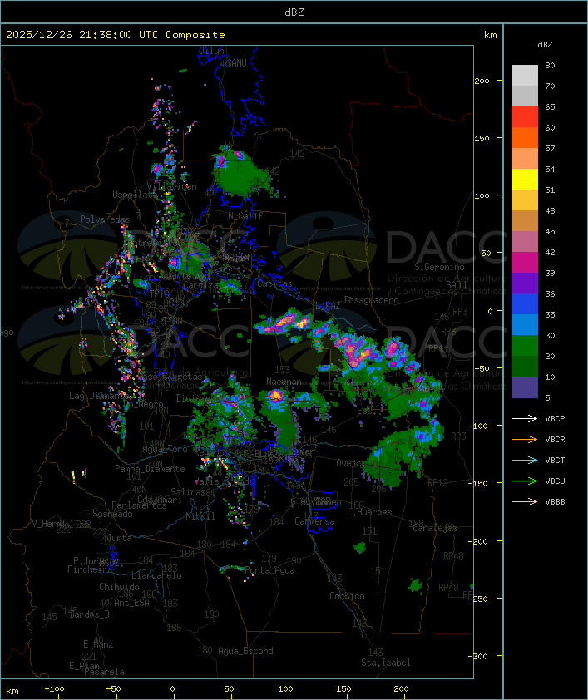Image resolution: width=588 pixels, height=700 pixels.
Task: Click the green VBCU arrow symbol
Action: (525, 481)
